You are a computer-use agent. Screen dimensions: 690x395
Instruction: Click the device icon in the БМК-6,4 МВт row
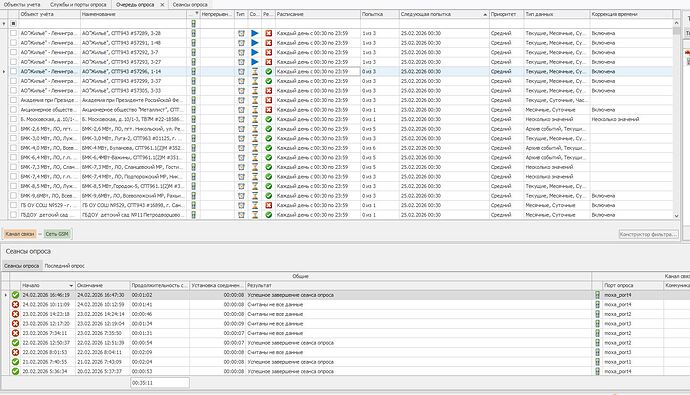pos(193,158)
